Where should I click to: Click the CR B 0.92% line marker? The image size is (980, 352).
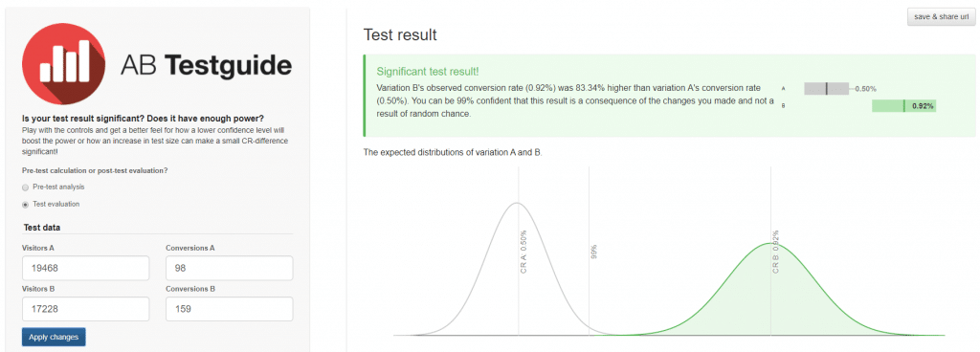(775, 252)
